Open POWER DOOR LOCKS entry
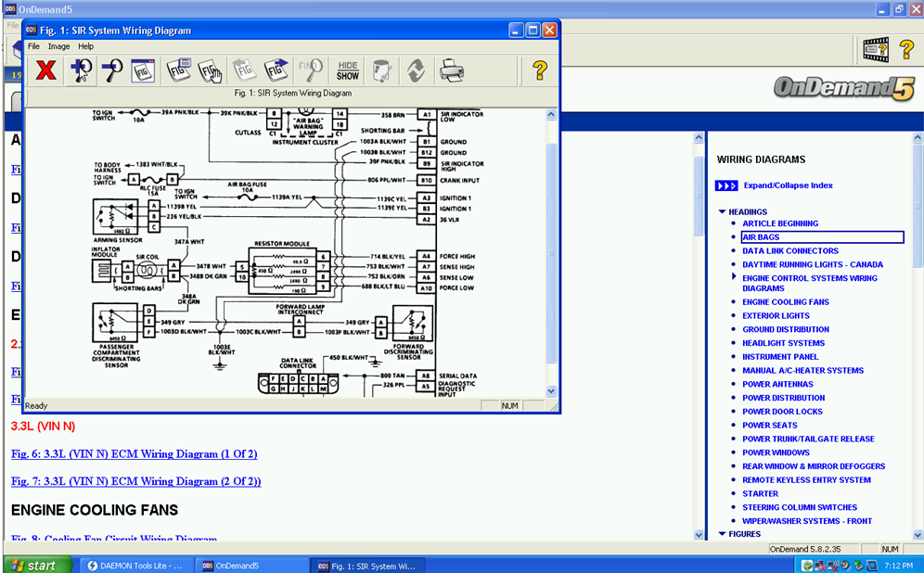The image size is (924, 573). click(x=782, y=412)
